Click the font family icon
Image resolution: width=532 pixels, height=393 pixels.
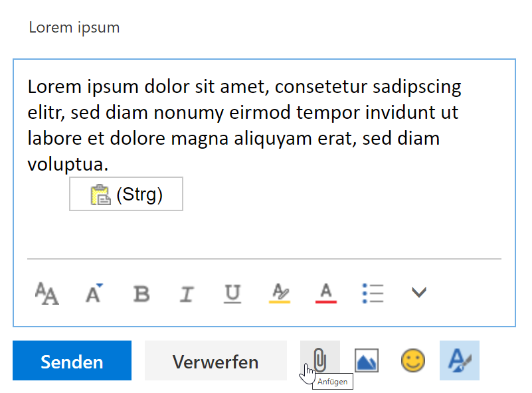tap(47, 293)
